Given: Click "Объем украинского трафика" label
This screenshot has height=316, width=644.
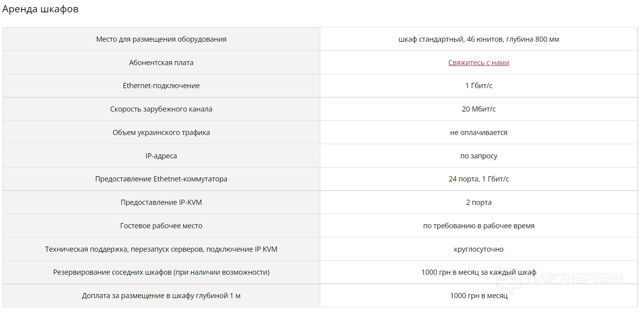Looking at the screenshot, I should point(161,133).
